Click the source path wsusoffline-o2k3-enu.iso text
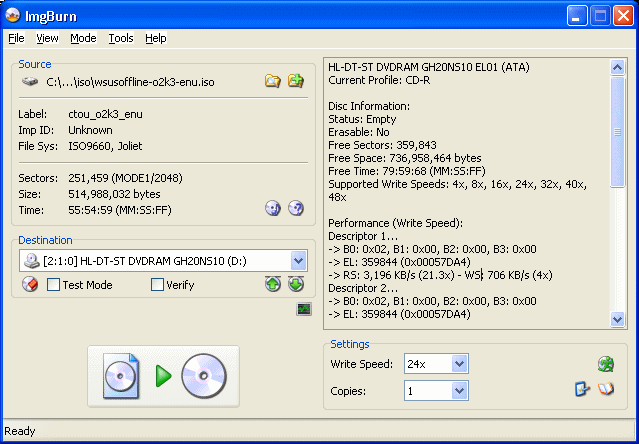This screenshot has width=639, height=444. (x=130, y=82)
